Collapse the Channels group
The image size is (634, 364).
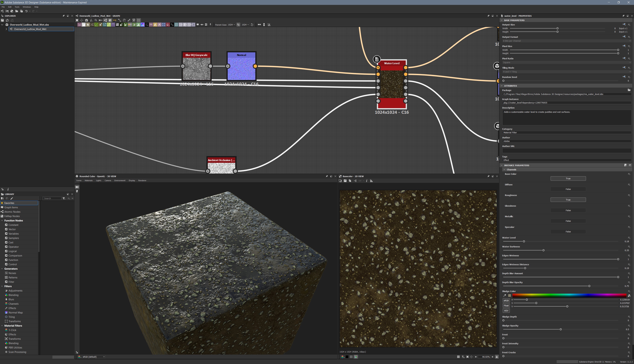tap(504, 170)
